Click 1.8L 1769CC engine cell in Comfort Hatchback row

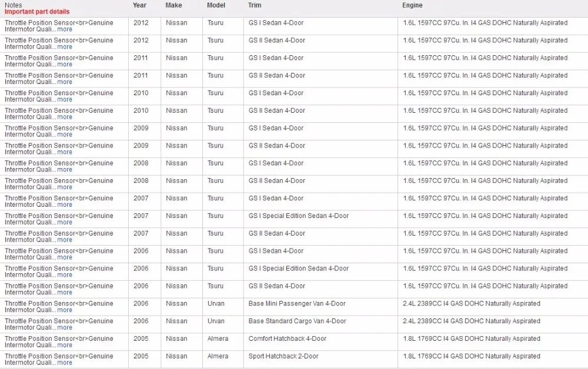pos(472,338)
